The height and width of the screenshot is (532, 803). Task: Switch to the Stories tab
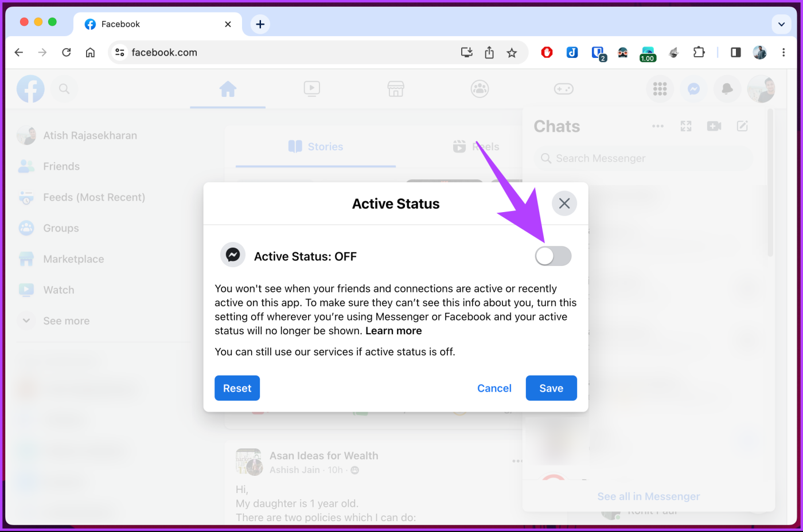(x=315, y=147)
